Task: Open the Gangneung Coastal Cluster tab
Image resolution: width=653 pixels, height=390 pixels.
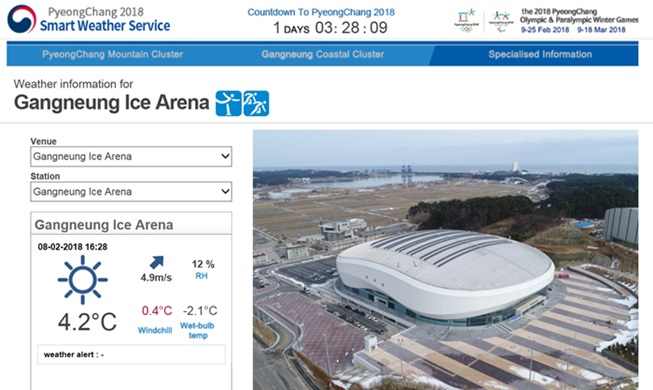Action: pos(323,54)
